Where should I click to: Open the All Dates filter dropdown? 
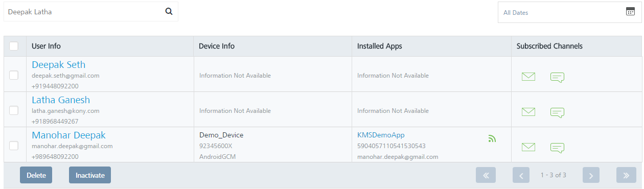569,12
